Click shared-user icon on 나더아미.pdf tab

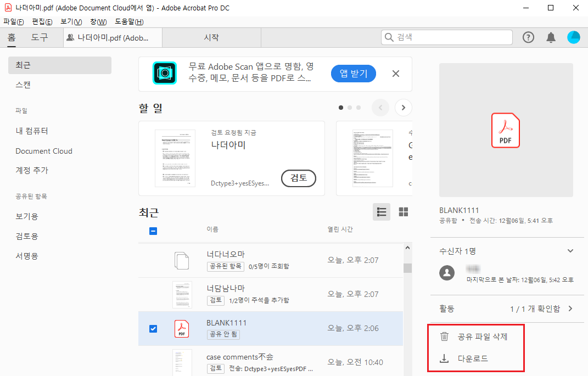(x=70, y=37)
